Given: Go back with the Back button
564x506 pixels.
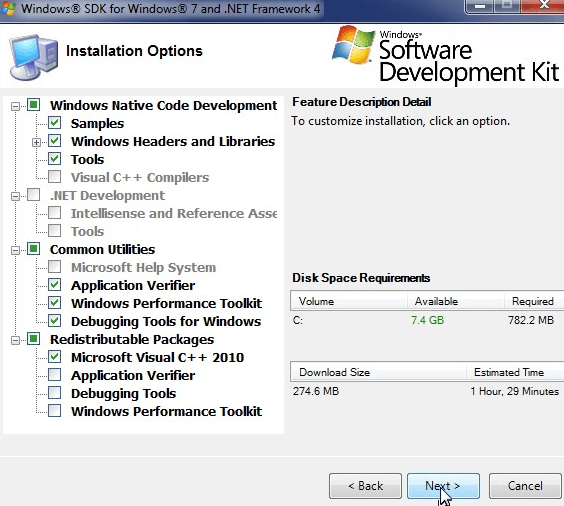Looking at the screenshot, I should tap(365, 486).
